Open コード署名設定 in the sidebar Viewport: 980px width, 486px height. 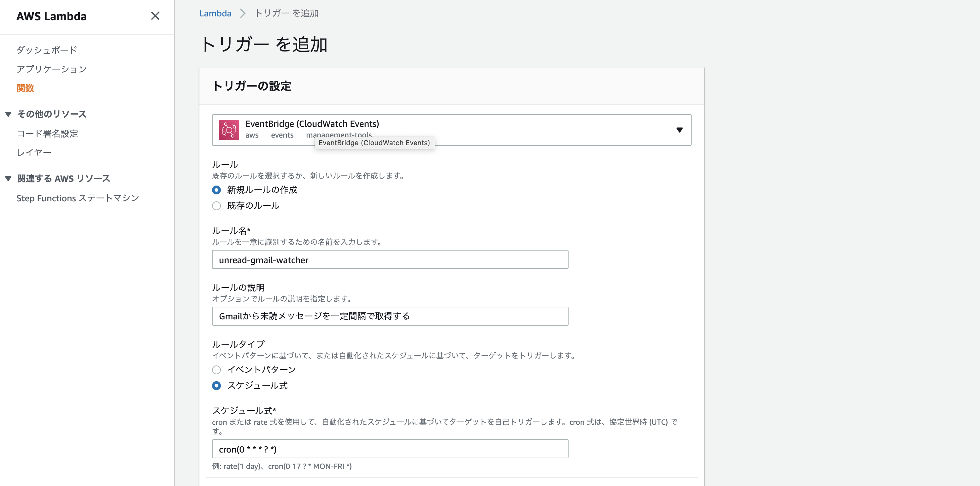[x=47, y=133]
